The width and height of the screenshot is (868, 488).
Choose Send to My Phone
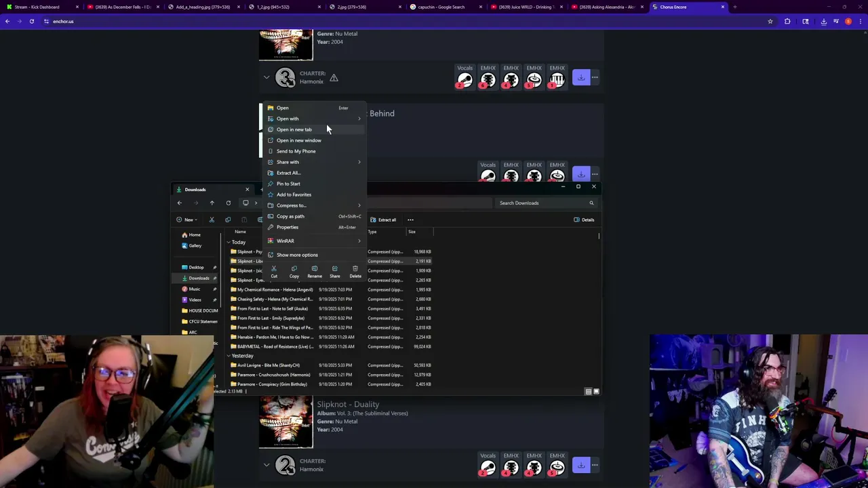click(315, 151)
